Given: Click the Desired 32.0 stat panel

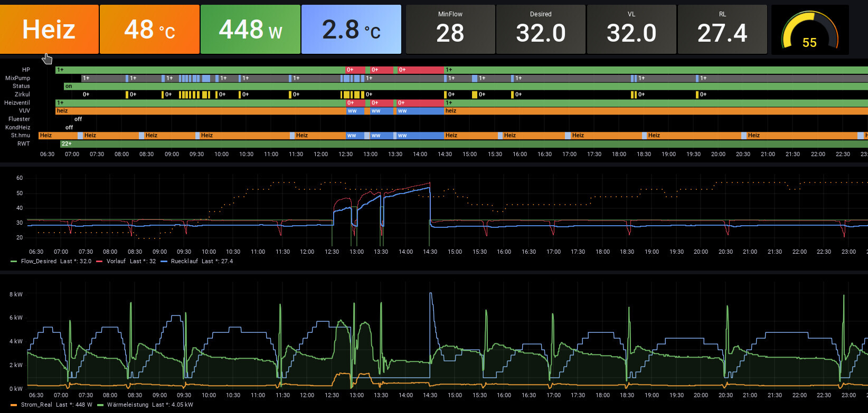Looking at the screenshot, I should click(541, 29).
